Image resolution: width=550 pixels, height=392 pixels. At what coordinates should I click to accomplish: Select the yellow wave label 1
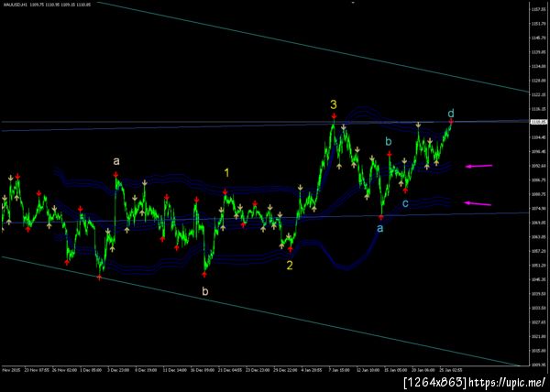click(x=227, y=173)
